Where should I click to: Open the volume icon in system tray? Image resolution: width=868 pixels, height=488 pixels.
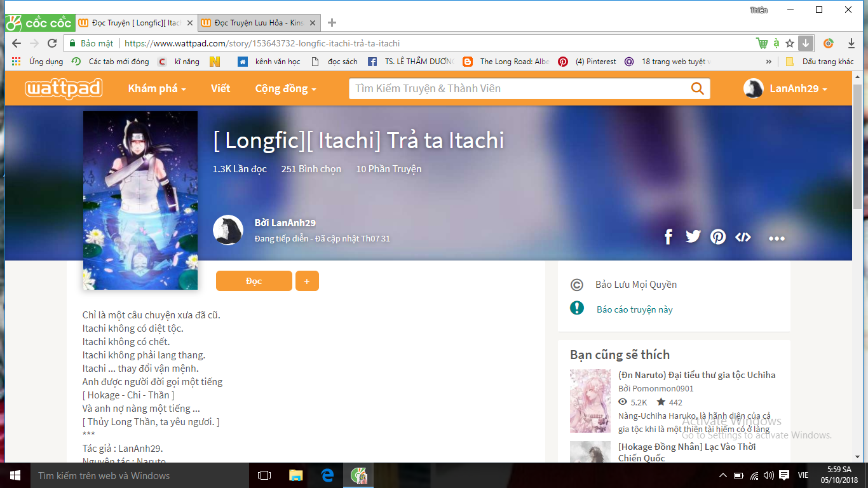click(769, 475)
